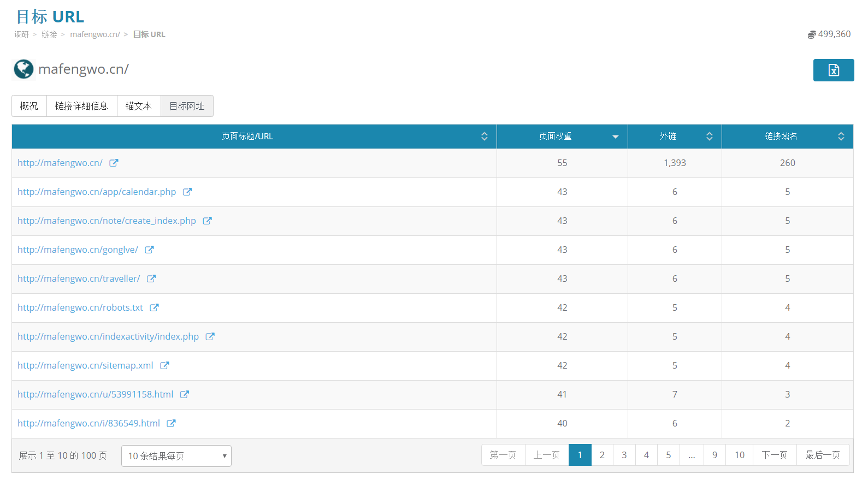
Task: Open the note/create_index.php URL link
Action: (107, 221)
